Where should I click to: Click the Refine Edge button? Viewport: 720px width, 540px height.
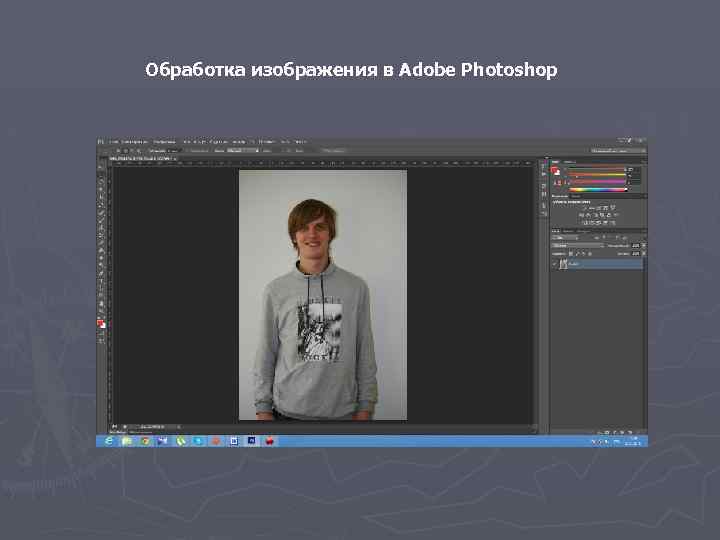tap(334, 151)
